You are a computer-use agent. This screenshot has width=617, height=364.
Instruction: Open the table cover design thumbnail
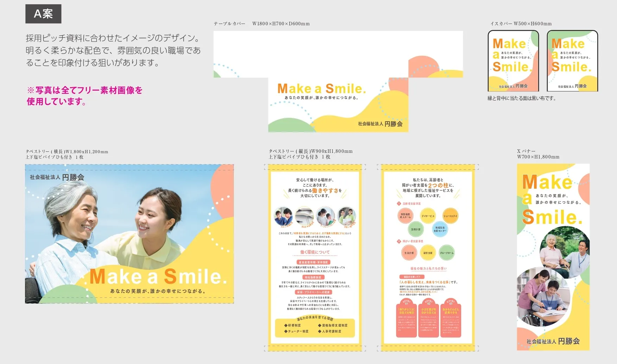pos(338,82)
